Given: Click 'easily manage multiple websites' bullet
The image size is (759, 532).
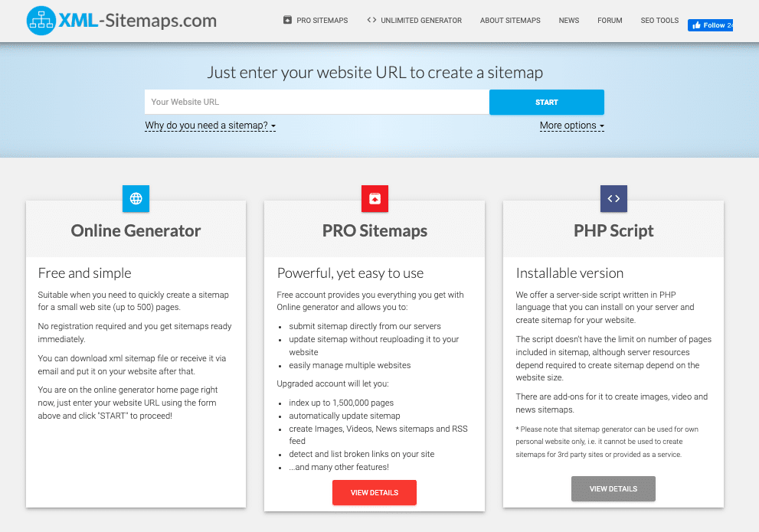Looking at the screenshot, I should [349, 365].
